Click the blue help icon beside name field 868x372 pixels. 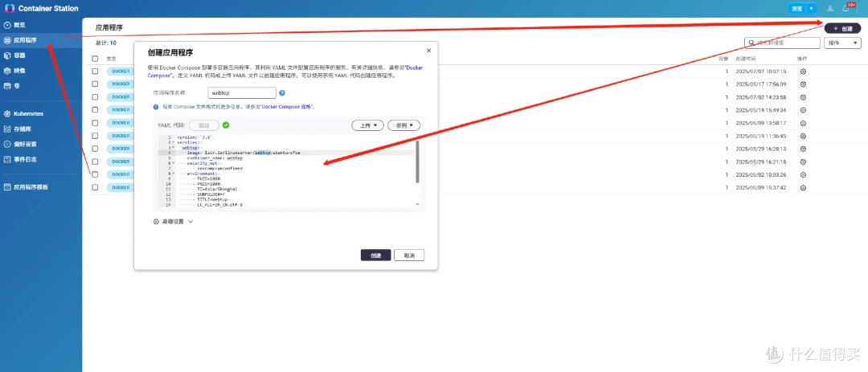click(x=282, y=93)
